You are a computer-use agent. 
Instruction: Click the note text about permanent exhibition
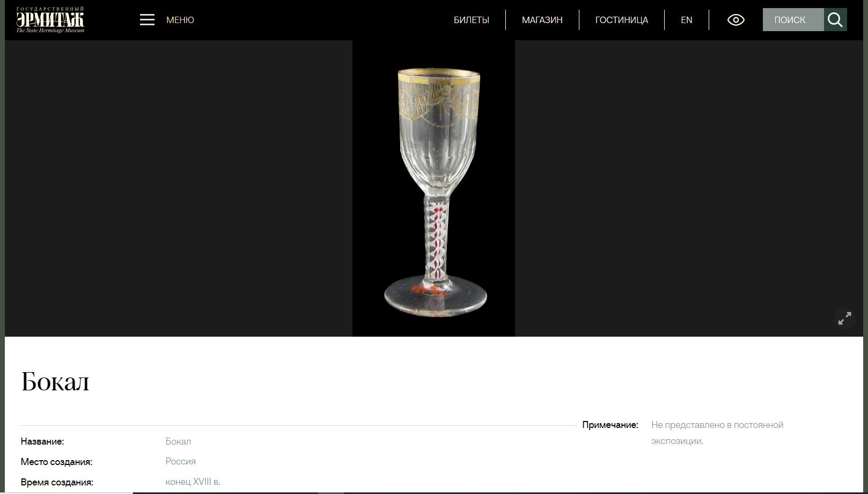[x=717, y=433]
